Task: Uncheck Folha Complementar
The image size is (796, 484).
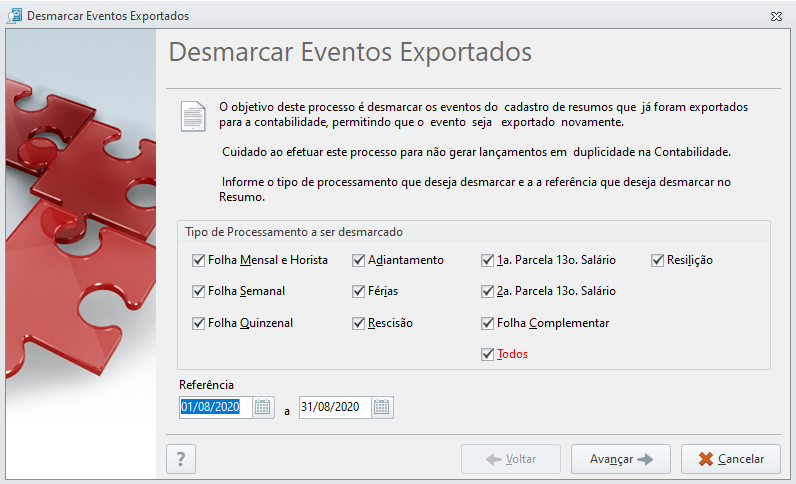Action: point(487,324)
